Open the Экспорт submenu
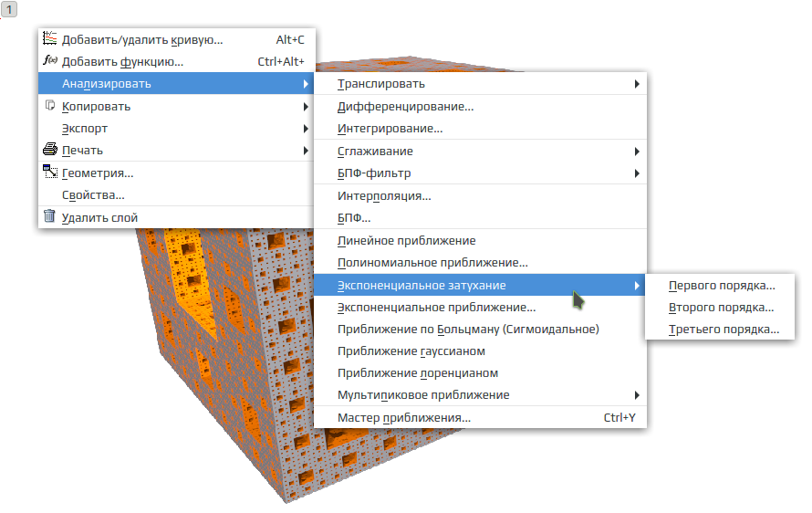 click(x=177, y=128)
